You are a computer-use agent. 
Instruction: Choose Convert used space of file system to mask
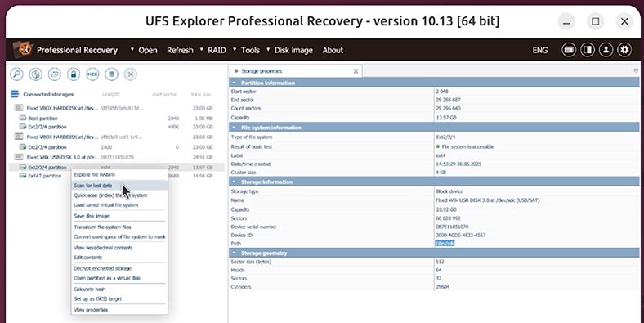119,236
